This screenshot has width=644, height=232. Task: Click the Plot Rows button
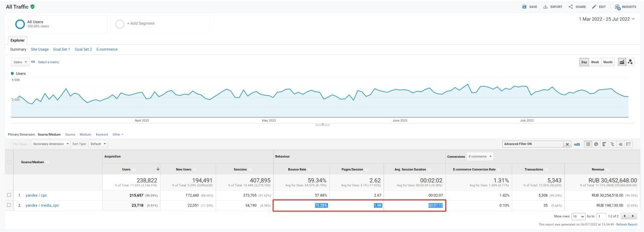(x=20, y=144)
